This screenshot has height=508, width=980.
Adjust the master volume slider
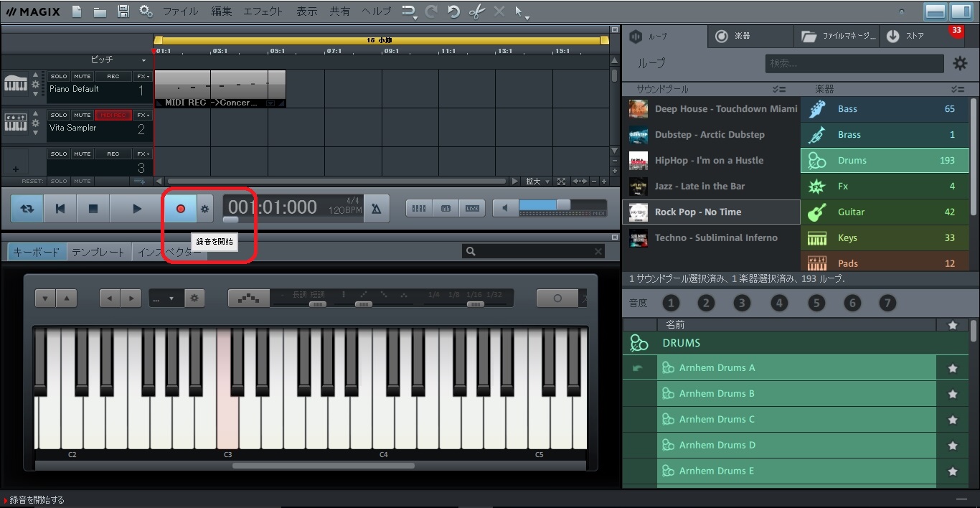pos(563,205)
